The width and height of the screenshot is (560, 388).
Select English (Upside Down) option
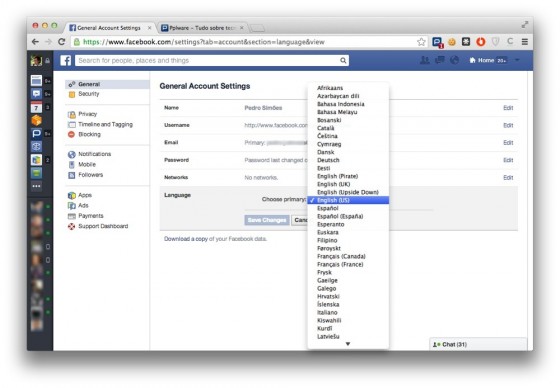click(x=348, y=192)
